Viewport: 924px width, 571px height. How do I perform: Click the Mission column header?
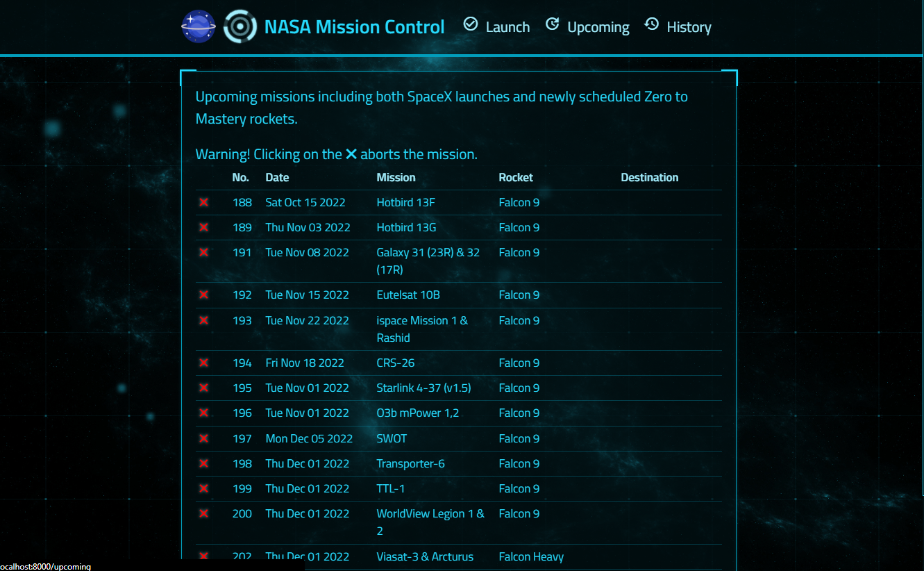coord(396,177)
